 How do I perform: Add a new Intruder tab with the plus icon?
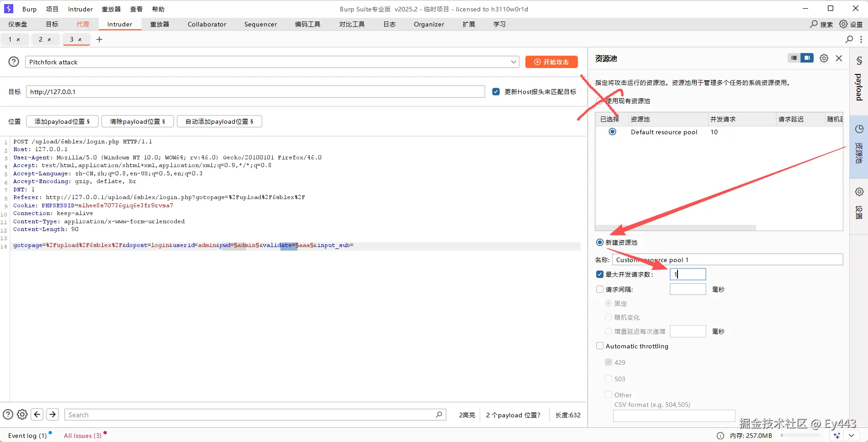(x=99, y=39)
